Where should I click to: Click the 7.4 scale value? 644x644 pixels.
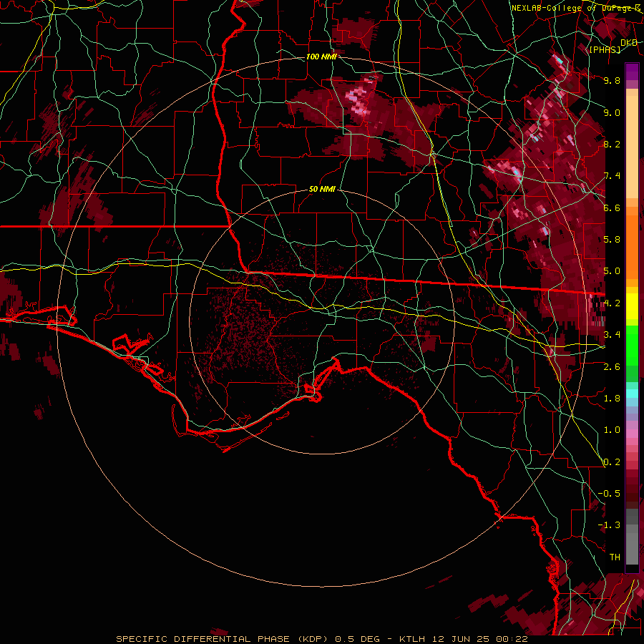tap(612, 176)
